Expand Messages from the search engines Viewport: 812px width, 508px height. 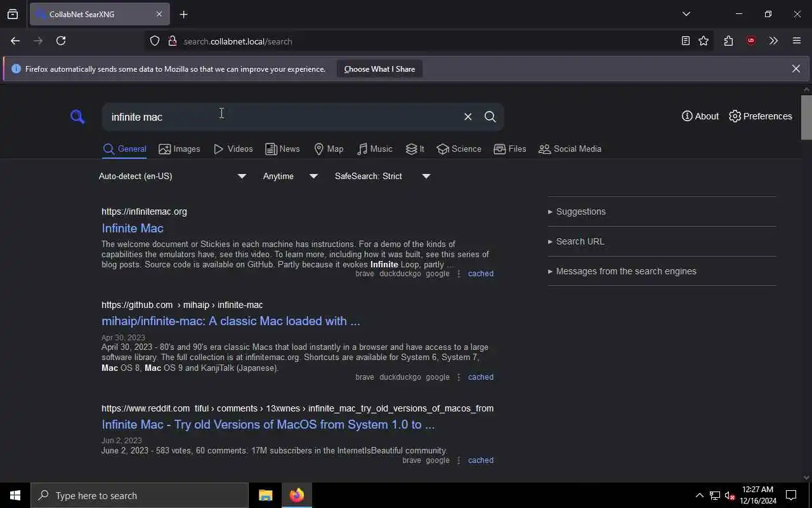pos(662,271)
